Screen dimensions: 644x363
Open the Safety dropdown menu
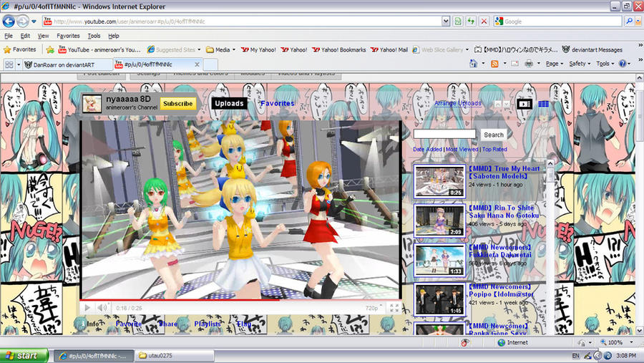[x=580, y=64]
